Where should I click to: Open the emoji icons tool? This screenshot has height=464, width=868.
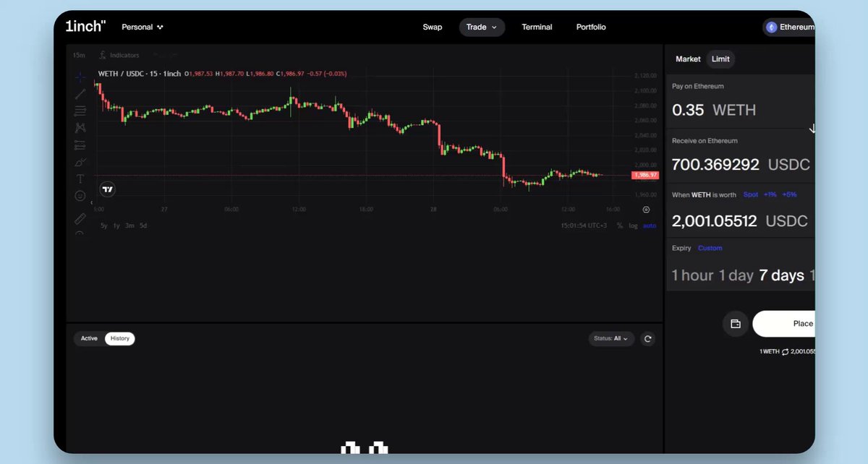tap(80, 196)
